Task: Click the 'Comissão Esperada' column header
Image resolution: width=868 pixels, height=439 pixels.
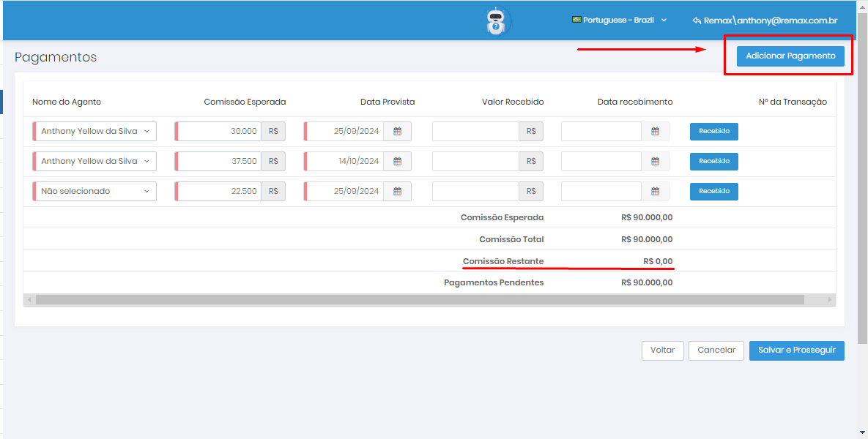Action: click(245, 102)
